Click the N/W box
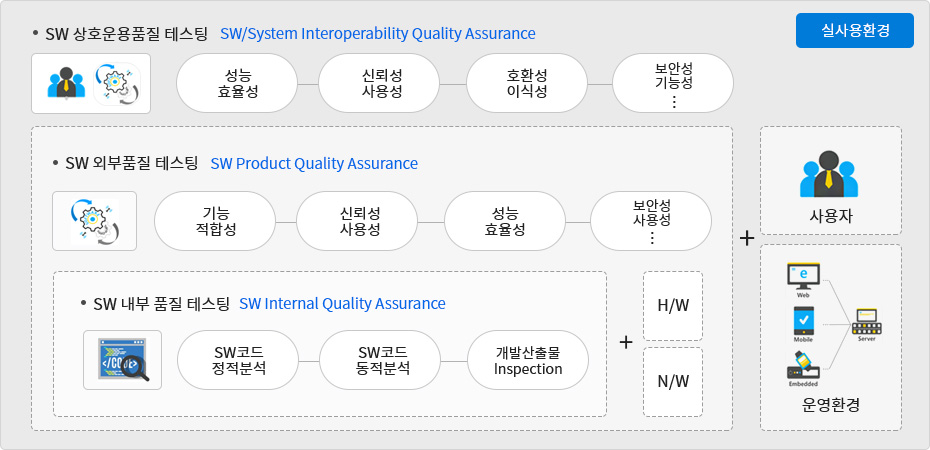The height and width of the screenshot is (450, 930). pos(673,382)
